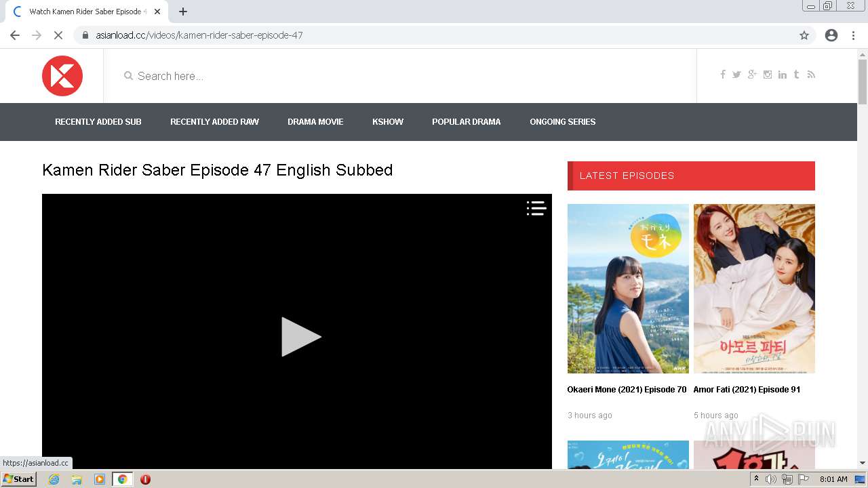The width and height of the screenshot is (868, 488).
Task: Click the '3 hours ago' timestamp
Action: point(590,415)
